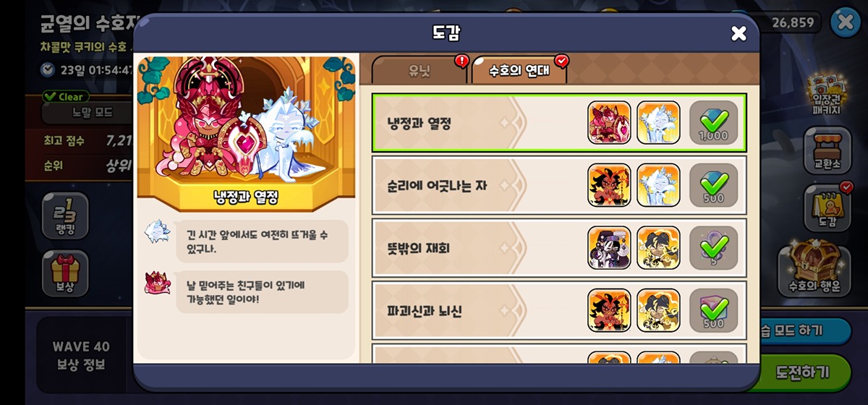The width and height of the screenshot is (868, 405).
Task: Click the 노말 모드 button
Action: 87,113
